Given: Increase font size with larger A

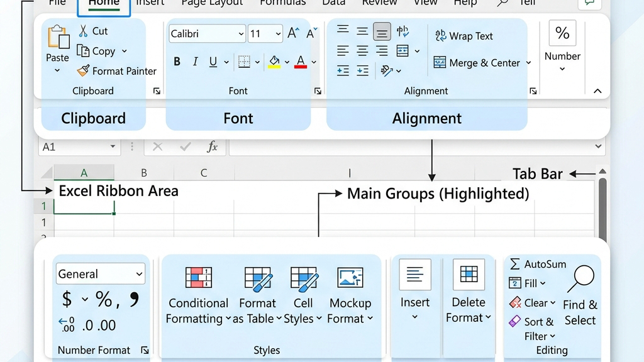Looking at the screenshot, I should pos(293,33).
